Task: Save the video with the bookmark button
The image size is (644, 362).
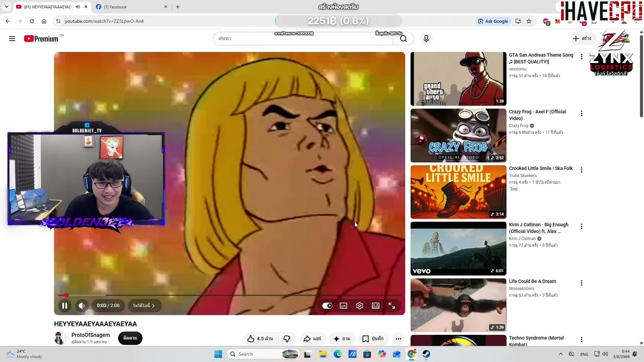Action: (x=373, y=339)
